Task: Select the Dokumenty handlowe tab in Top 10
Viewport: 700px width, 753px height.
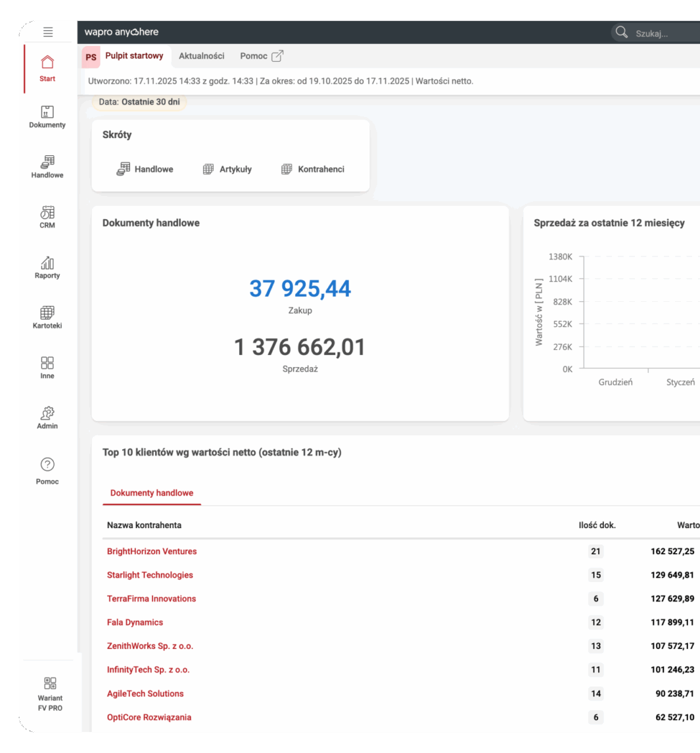Action: coord(151,493)
